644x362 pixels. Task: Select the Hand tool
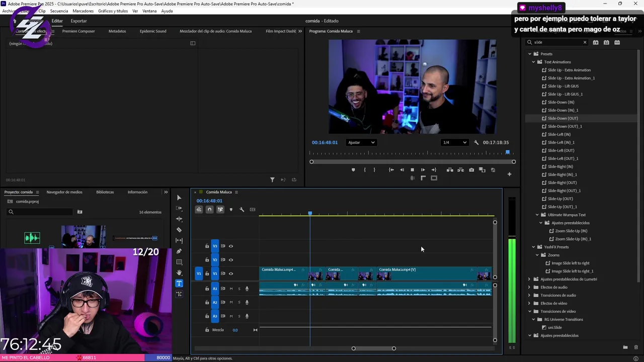(x=179, y=273)
